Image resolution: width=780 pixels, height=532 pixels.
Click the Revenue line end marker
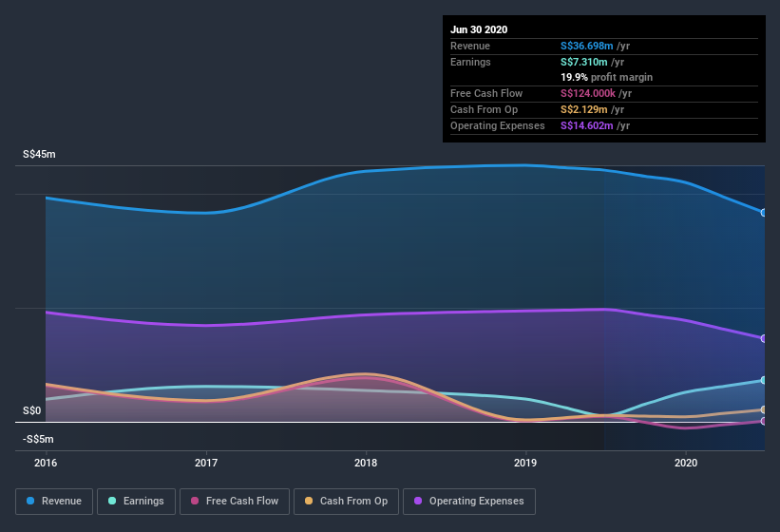point(764,213)
